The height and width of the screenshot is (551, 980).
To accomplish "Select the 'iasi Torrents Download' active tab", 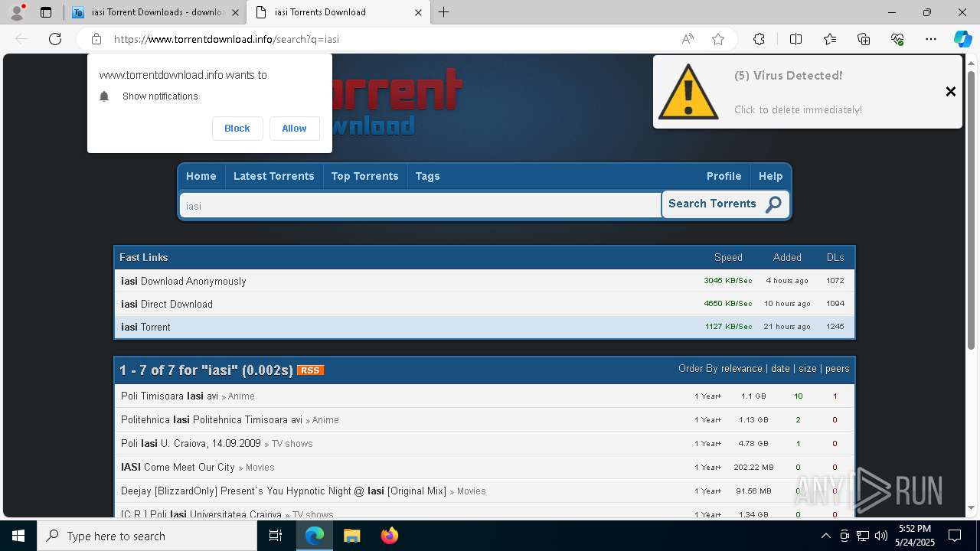I will pos(338,12).
